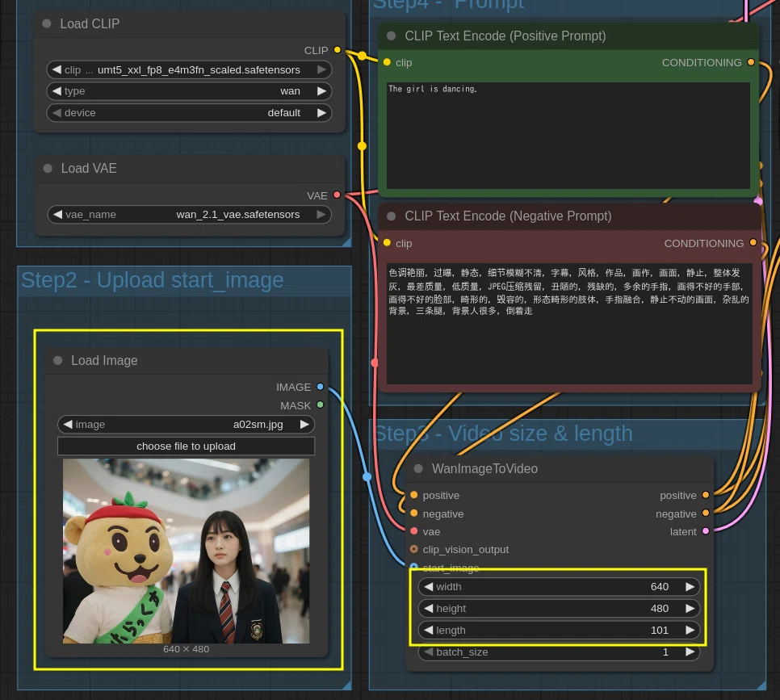
Task: Click CONDITIONING output connector on Negative Prompt node
Action: 753,243
